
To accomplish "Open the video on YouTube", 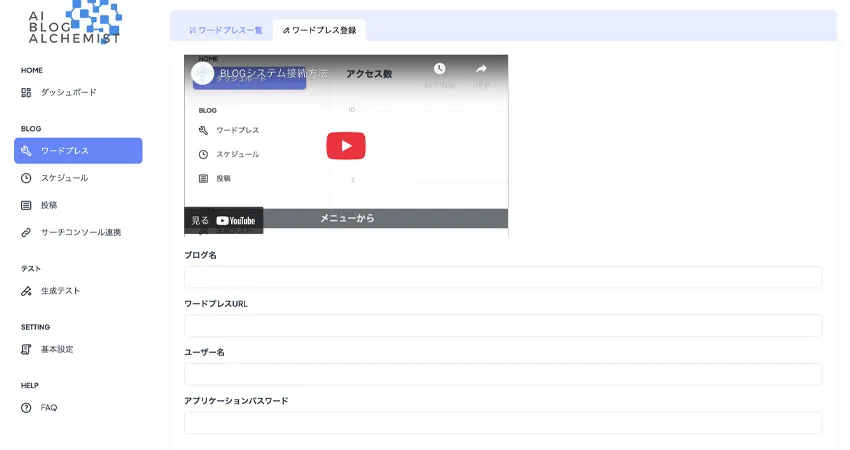I will 225,221.
